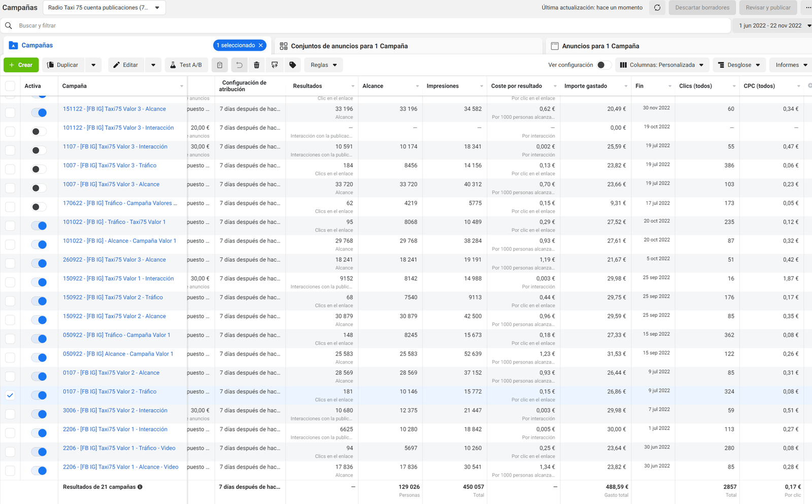Click the export icon beside trash
Image resolution: width=812 pixels, height=504 pixels.
point(275,65)
